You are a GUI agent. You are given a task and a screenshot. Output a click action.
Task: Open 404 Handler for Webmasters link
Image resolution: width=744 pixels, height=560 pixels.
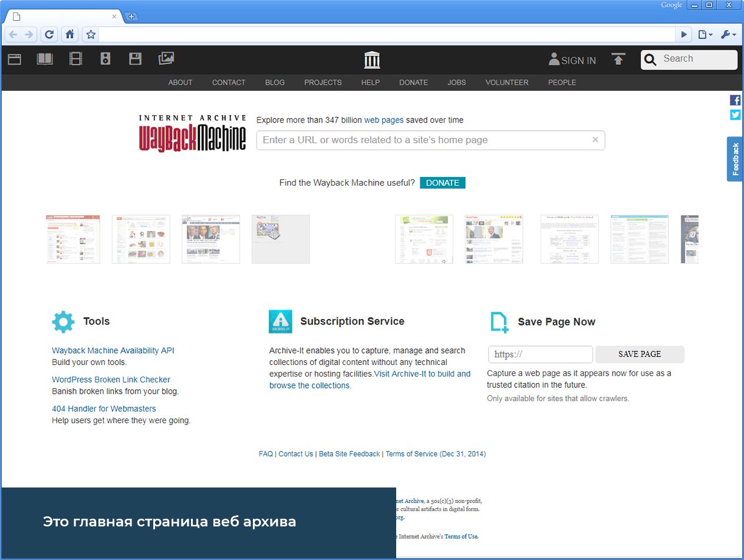pos(104,409)
